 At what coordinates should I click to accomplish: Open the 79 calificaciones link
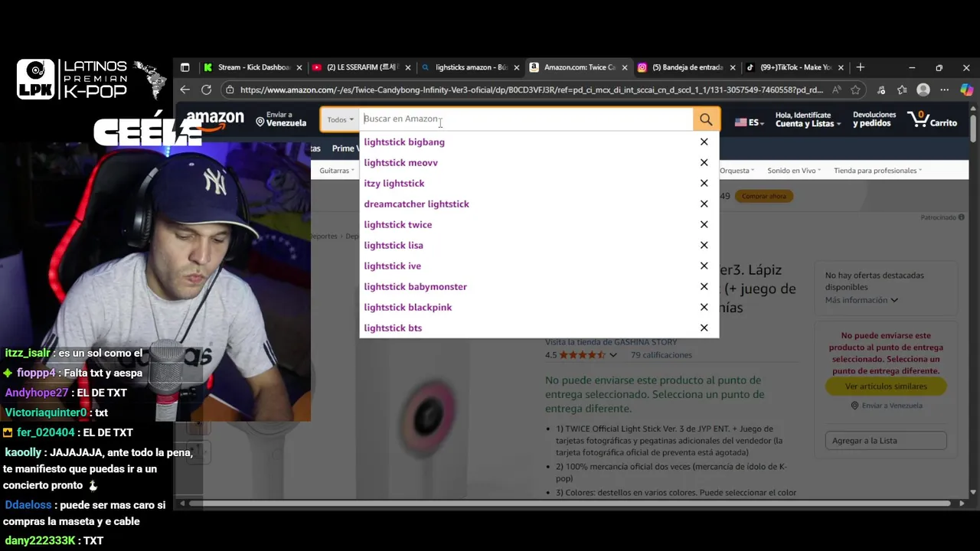tap(661, 355)
